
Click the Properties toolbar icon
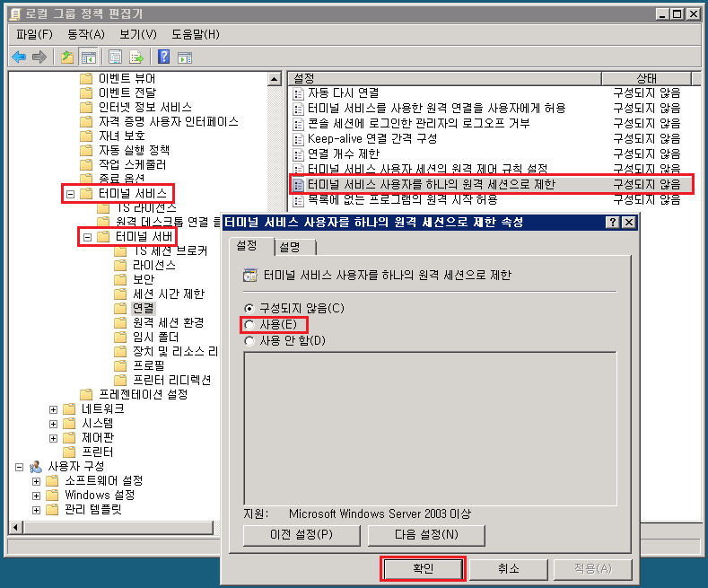click(x=115, y=57)
